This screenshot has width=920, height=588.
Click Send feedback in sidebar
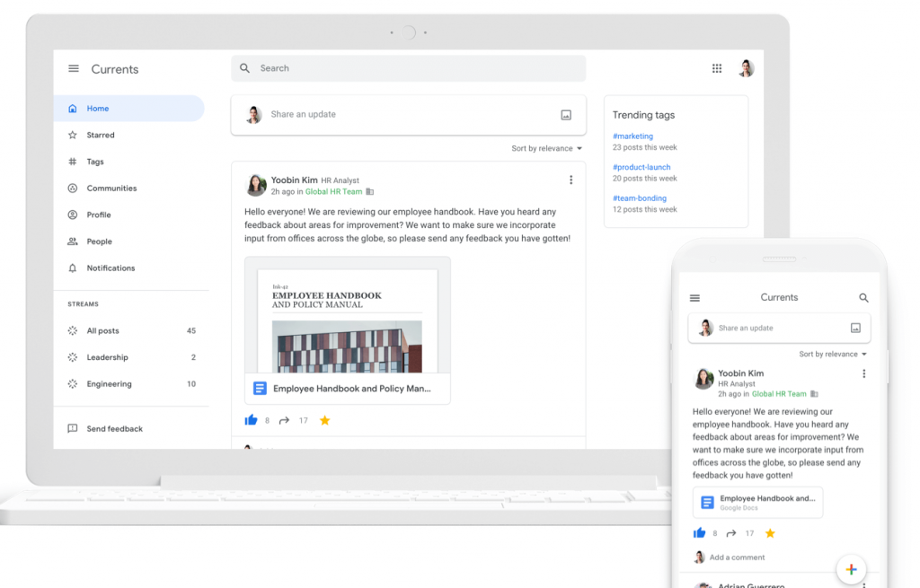(x=114, y=428)
